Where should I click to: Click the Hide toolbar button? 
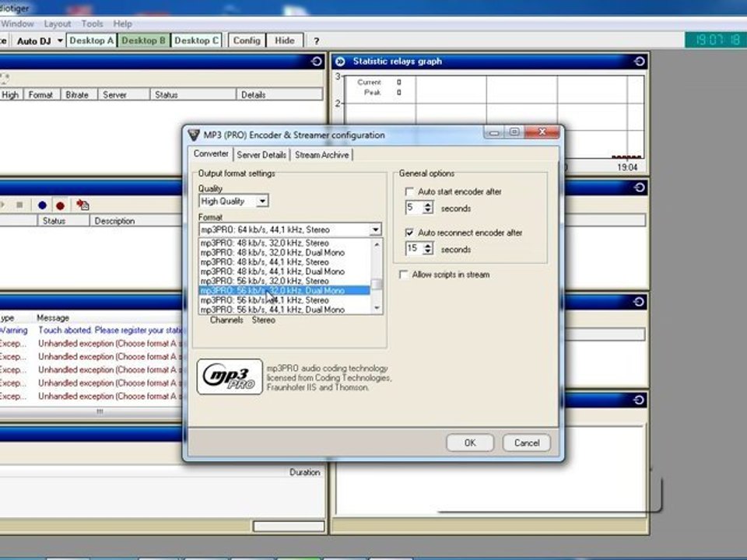[x=285, y=41]
